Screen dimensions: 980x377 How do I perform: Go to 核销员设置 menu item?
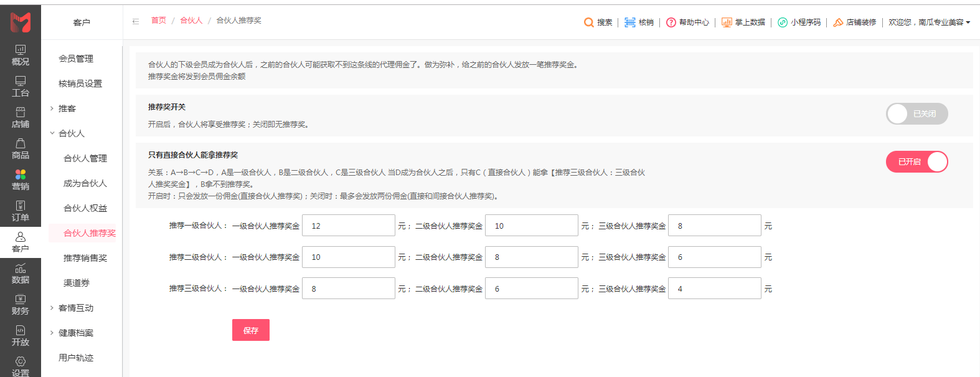pos(80,84)
